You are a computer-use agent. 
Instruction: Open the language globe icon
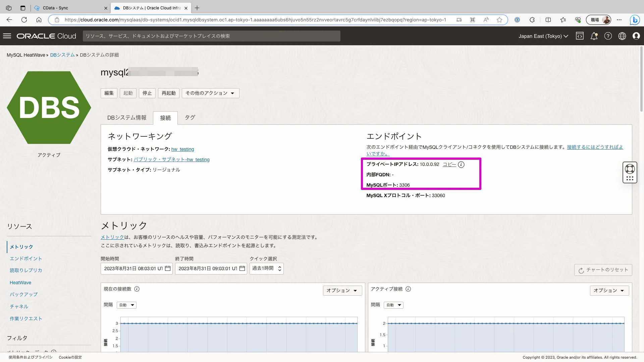click(622, 36)
